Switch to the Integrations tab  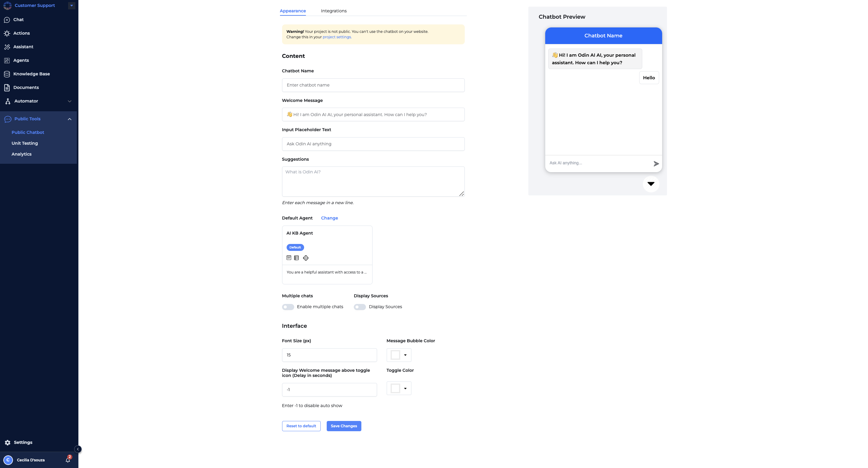click(334, 11)
